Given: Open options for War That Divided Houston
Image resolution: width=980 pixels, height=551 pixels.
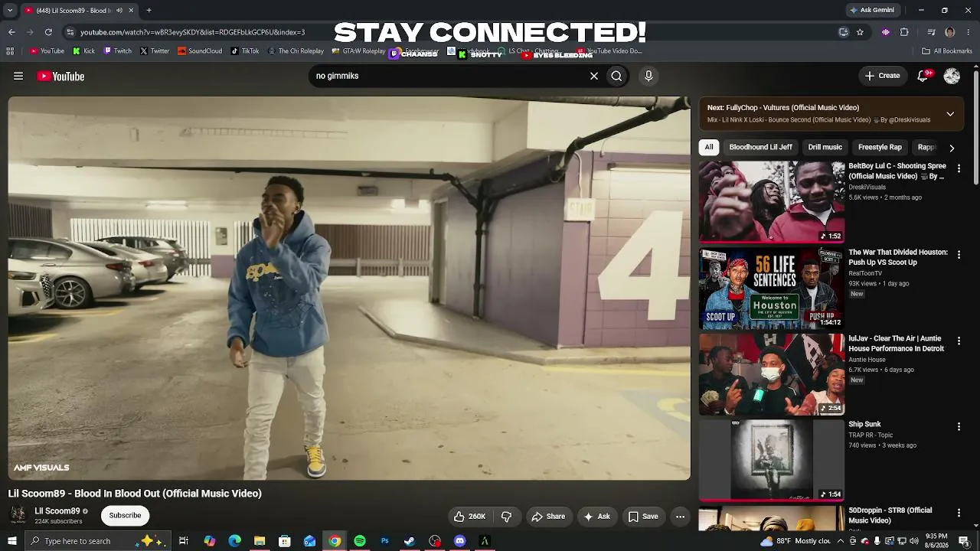Looking at the screenshot, I should tap(959, 254).
